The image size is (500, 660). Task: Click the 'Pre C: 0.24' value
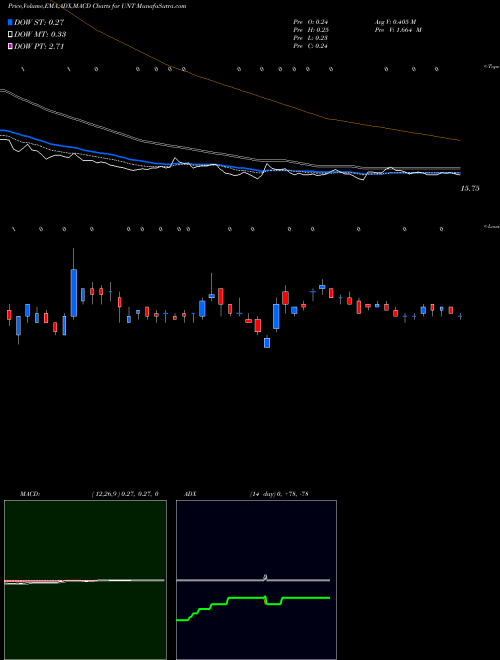click(311, 46)
